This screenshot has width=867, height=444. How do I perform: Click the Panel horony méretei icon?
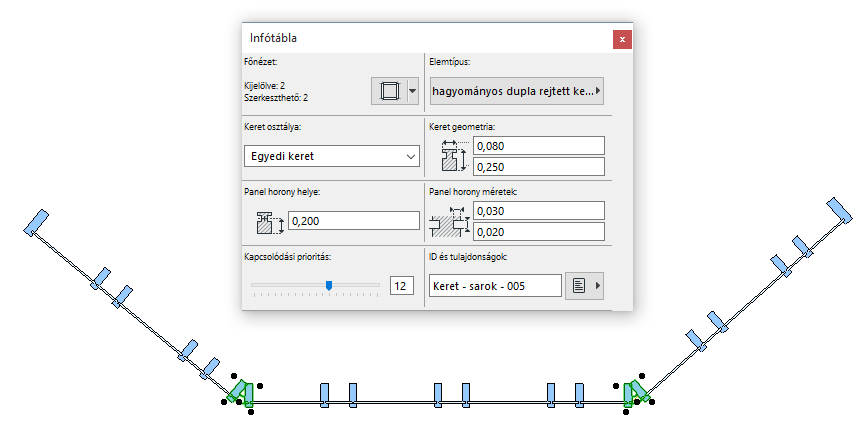tap(454, 221)
